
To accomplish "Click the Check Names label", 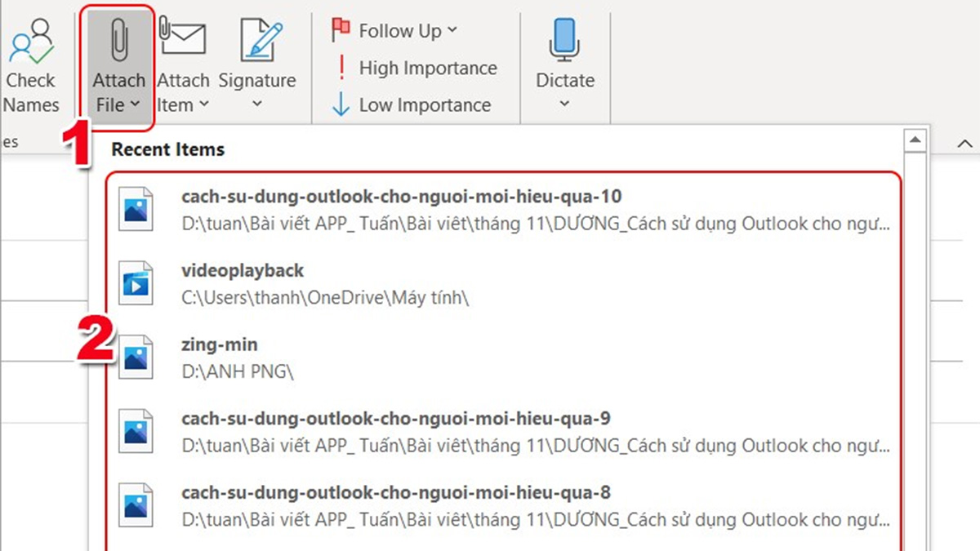I will tap(31, 92).
